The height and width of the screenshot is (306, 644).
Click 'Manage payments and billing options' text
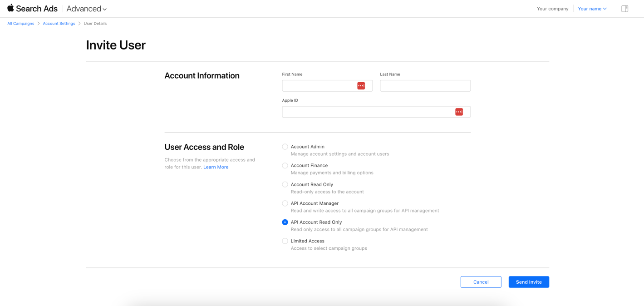point(332,173)
